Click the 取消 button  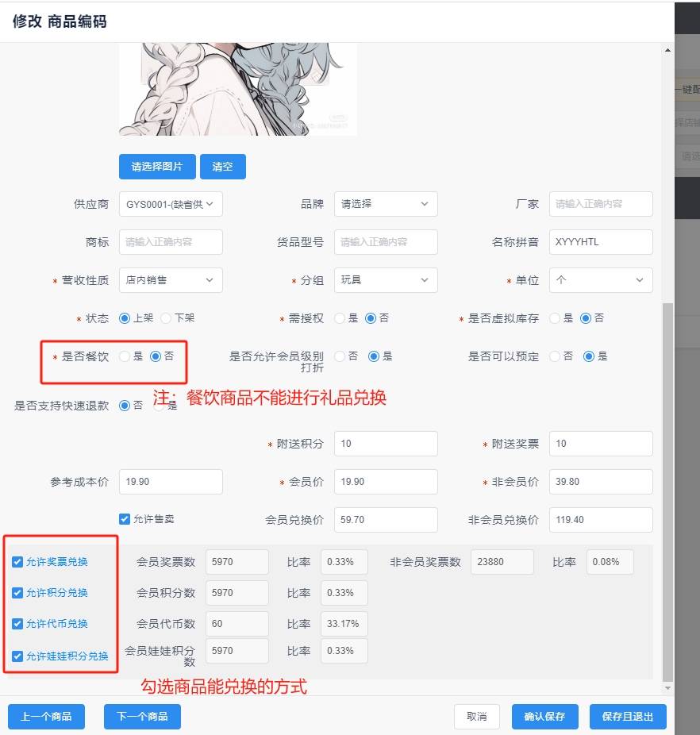(x=477, y=716)
